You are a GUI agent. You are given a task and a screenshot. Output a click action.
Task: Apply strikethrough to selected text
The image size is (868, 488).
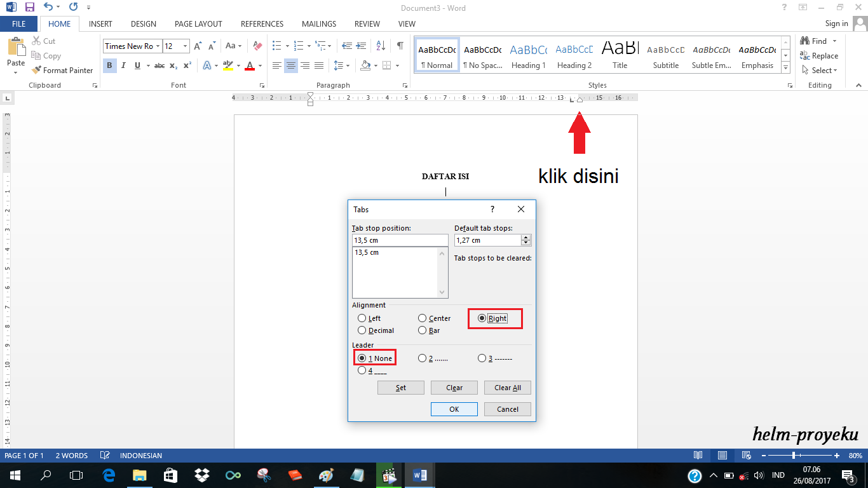[159, 65]
